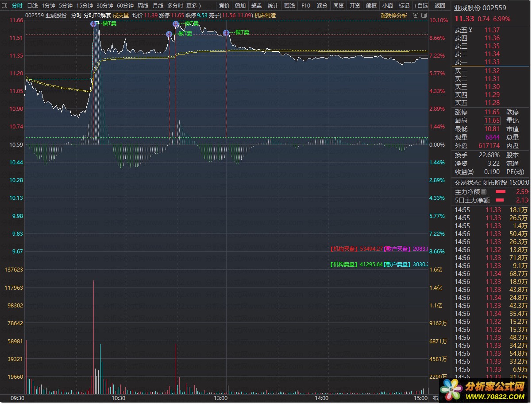Select the 15分钟 period tab
Image resolution: width=532 pixels, height=404 pixels.
tap(84, 6)
